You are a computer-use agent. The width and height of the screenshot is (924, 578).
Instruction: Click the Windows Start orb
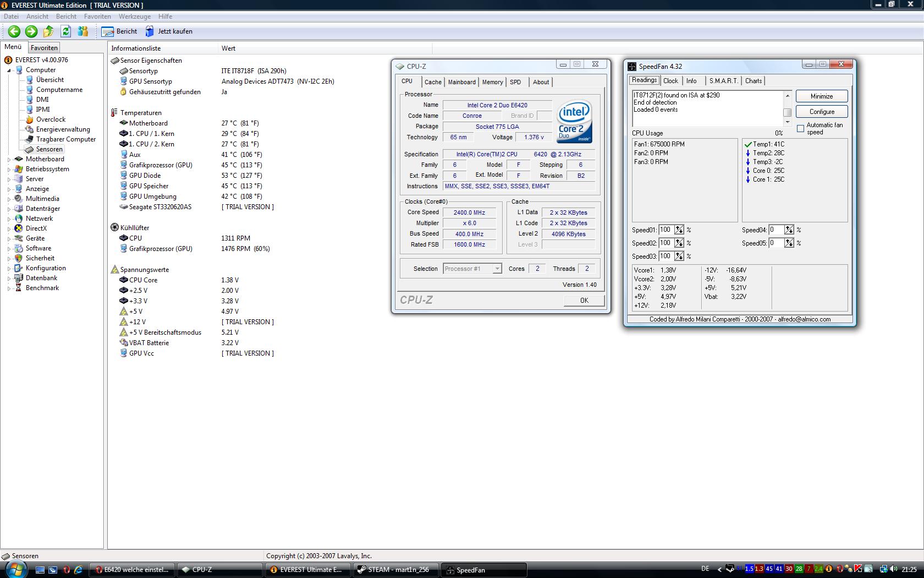tap(15, 569)
